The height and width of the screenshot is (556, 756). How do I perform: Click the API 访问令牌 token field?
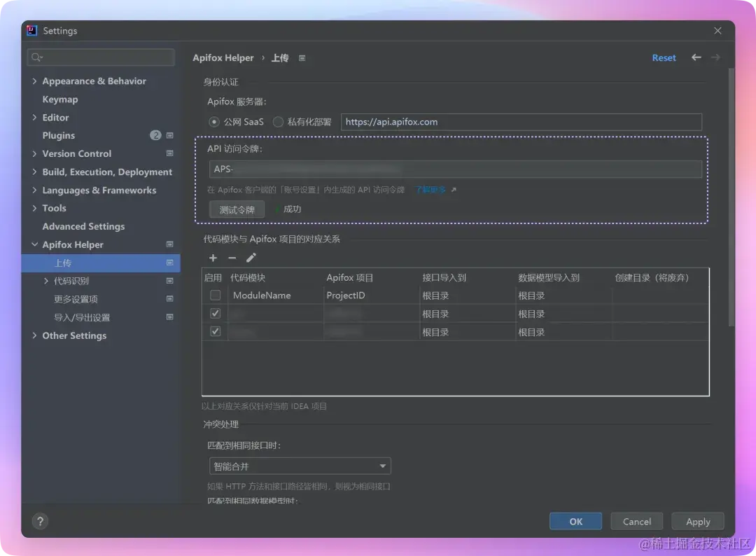(456, 169)
